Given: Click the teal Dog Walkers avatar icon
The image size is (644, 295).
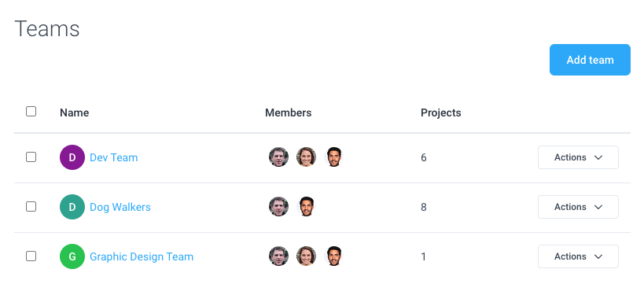Looking at the screenshot, I should pyautogui.click(x=72, y=207).
